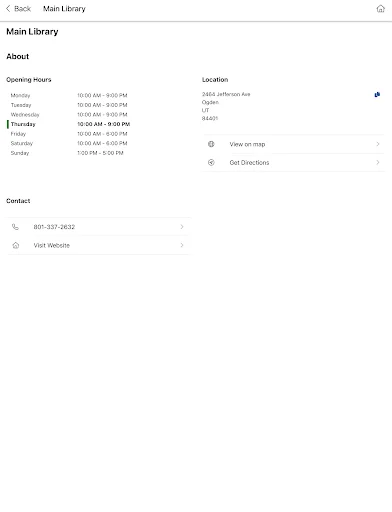Click the Back text button
Image resolution: width=392 pixels, height=512 pixels.
pos(22,9)
